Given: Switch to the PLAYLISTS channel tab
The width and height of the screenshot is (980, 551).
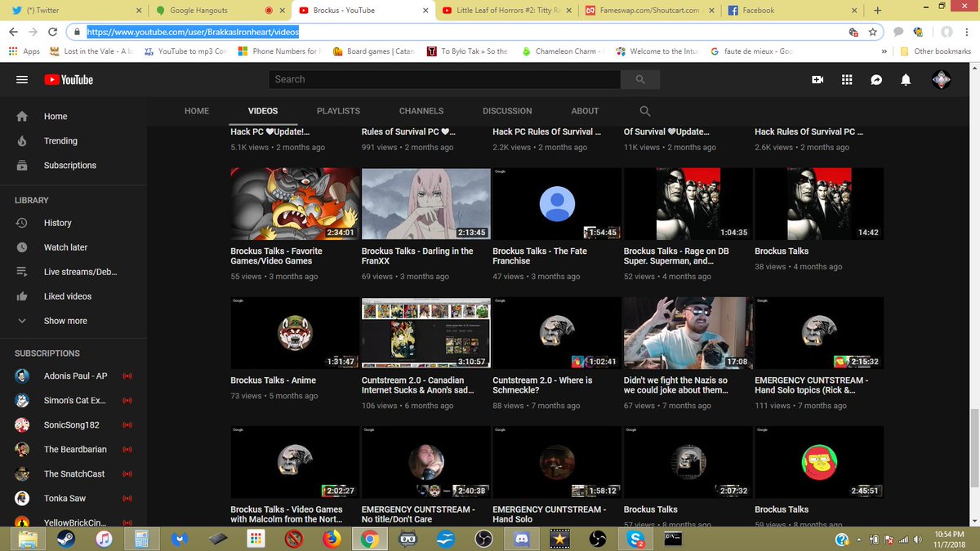Looking at the screenshot, I should click(x=338, y=111).
